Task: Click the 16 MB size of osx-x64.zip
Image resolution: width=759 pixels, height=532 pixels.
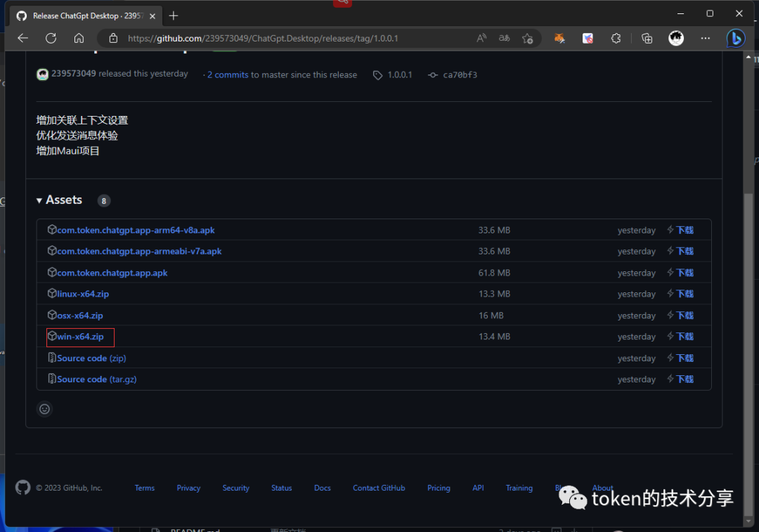Action: point(491,316)
